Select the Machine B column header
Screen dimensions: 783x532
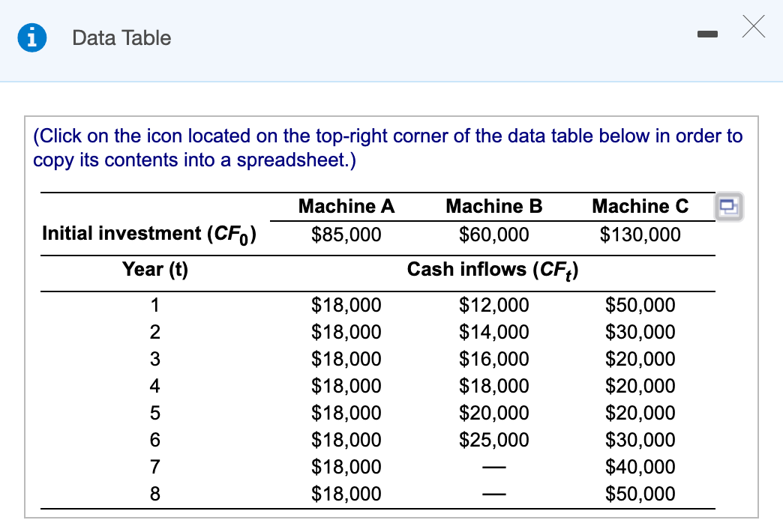click(x=493, y=207)
